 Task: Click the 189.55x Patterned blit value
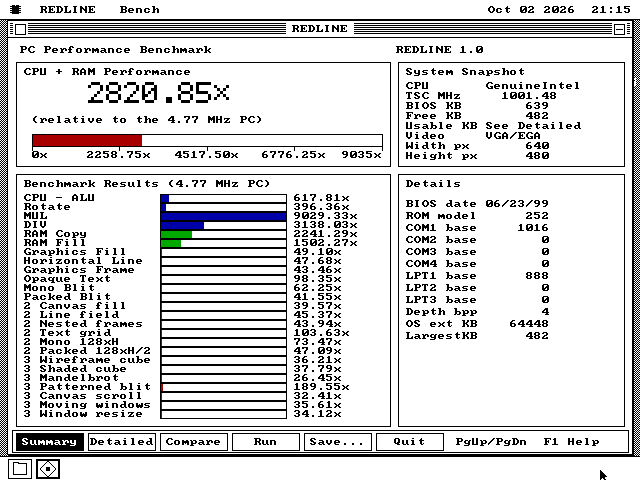[x=321, y=387]
